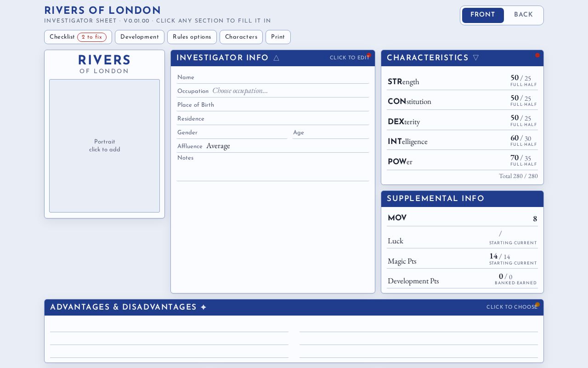Click the Rivers of London page title
The width and height of the screenshot is (588, 368).
[x=102, y=11]
